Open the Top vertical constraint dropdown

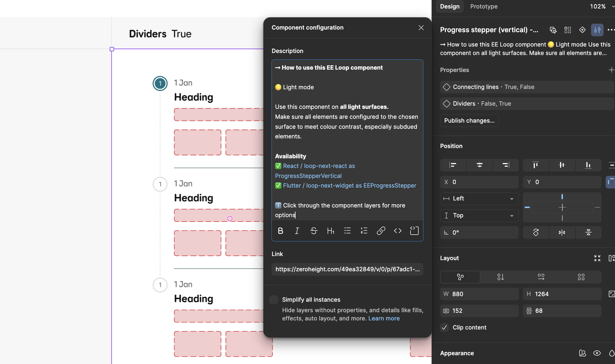(x=479, y=216)
